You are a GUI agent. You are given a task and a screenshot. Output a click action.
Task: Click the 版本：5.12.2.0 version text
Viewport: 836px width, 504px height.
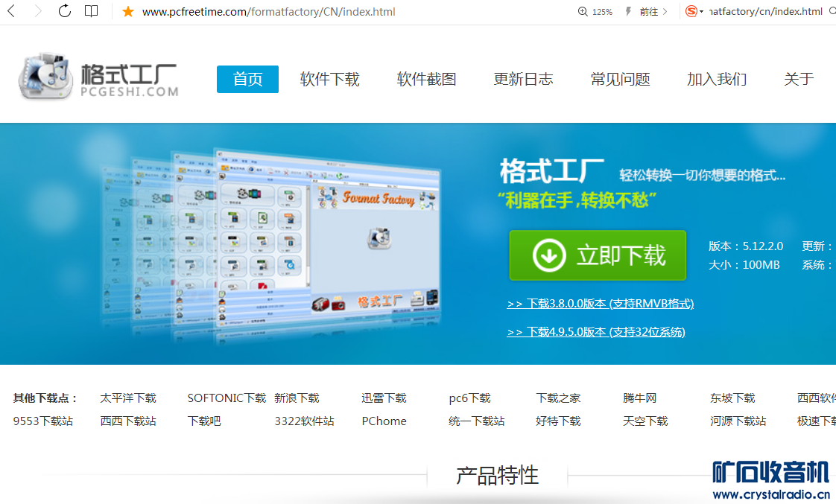click(746, 246)
